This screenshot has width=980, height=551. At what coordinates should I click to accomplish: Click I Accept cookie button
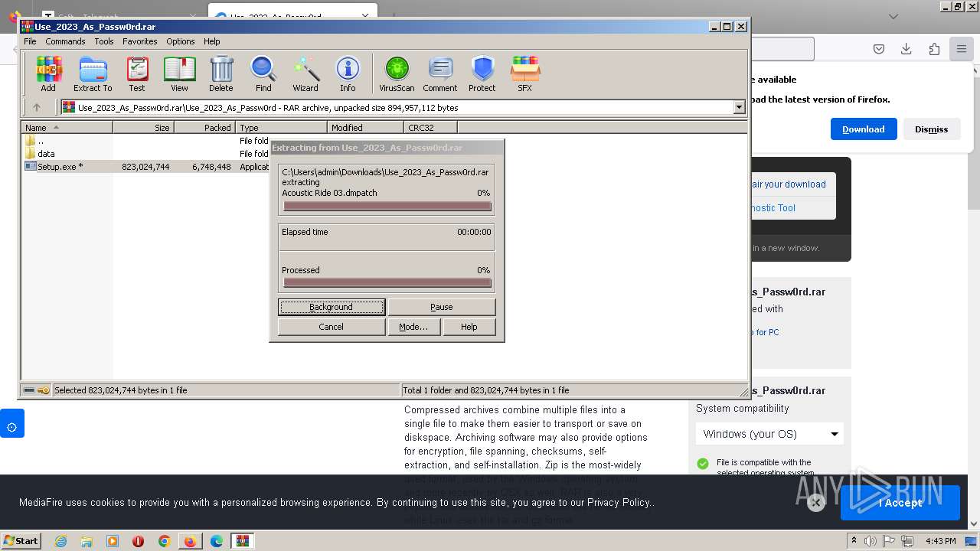[900, 503]
